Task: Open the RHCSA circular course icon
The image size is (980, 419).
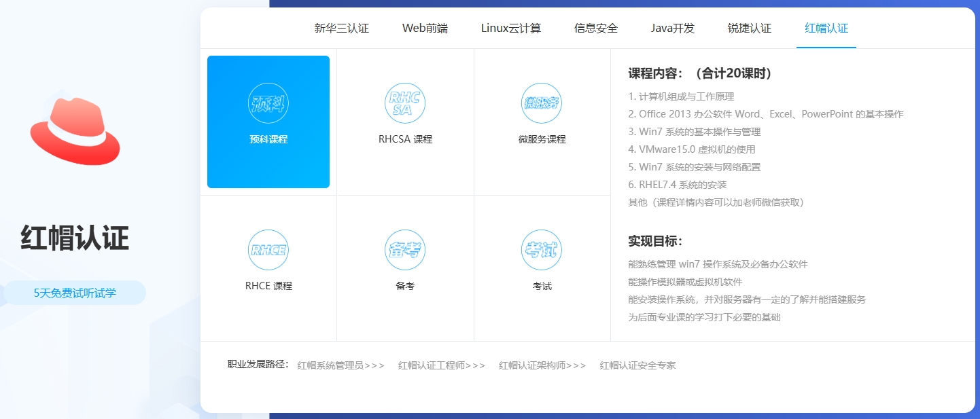Action: point(405,103)
